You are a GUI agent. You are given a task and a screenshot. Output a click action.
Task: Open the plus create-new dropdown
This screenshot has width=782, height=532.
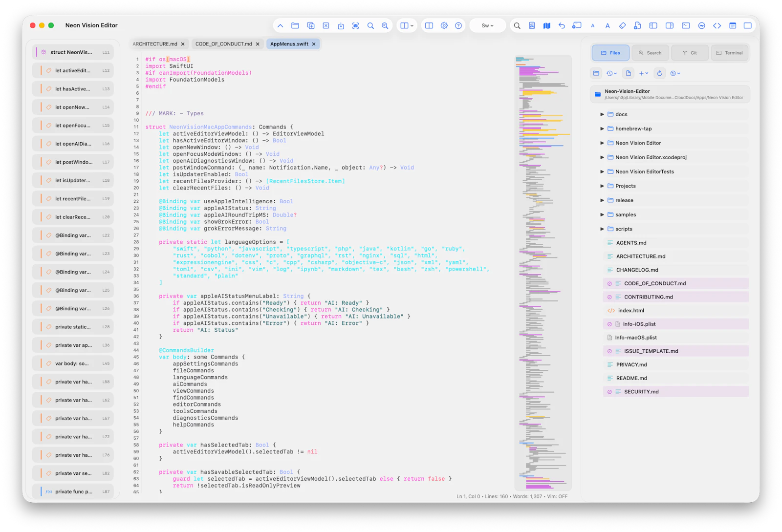click(644, 73)
